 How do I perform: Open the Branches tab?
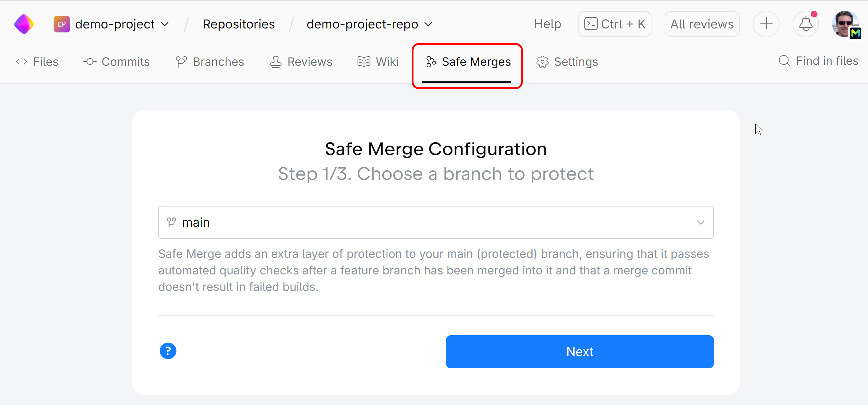click(210, 62)
